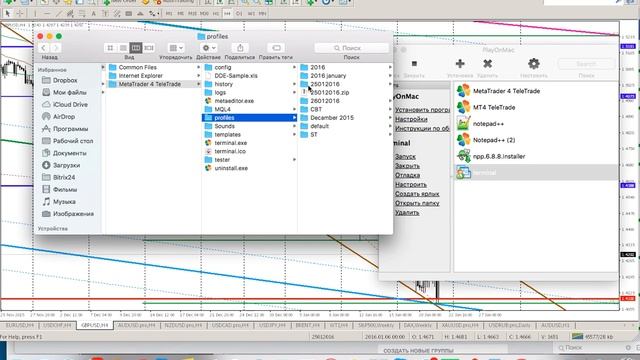
Task: Click the Создать ярлык link in PlayOnMac
Action: pyautogui.click(x=417, y=194)
